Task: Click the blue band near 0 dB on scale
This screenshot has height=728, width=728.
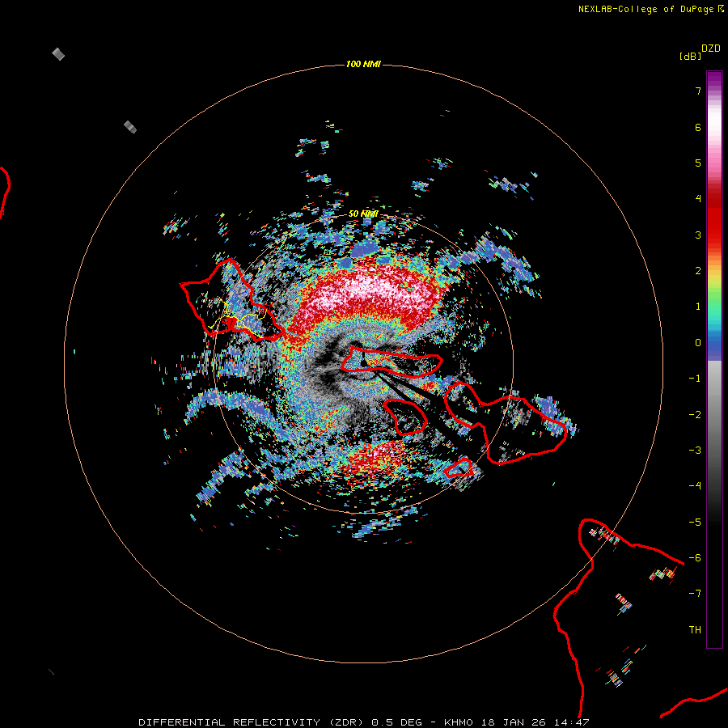Action: click(714, 346)
